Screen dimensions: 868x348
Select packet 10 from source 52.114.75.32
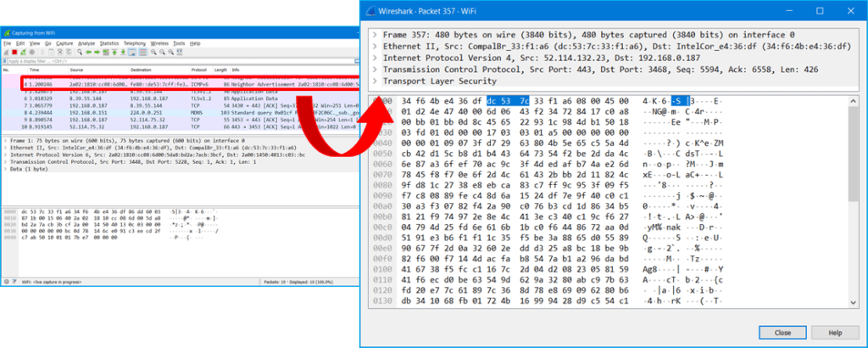[x=181, y=126]
